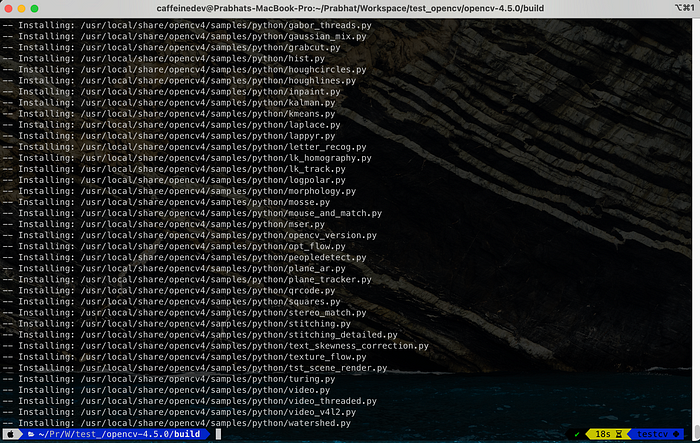Close the terminal window with red button
Viewport: 700px width, 443px height.
pyautogui.click(x=8, y=8)
